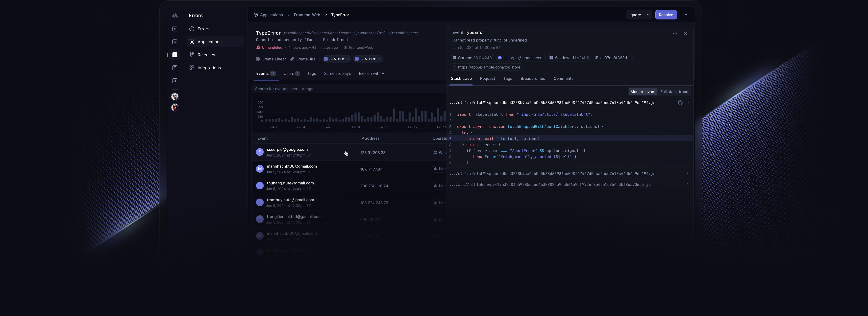Screen dimensions: 868x316
Task: Close the Event TypeError panel
Action: click(x=685, y=34)
